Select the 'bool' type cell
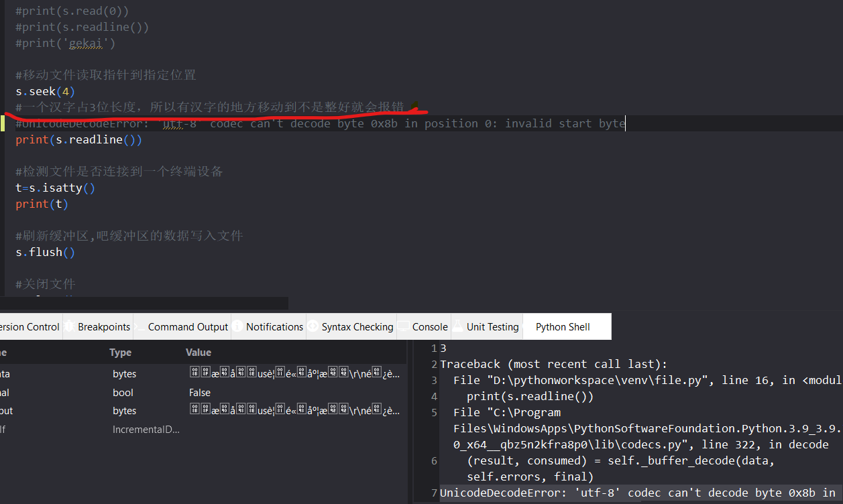 [123, 393]
